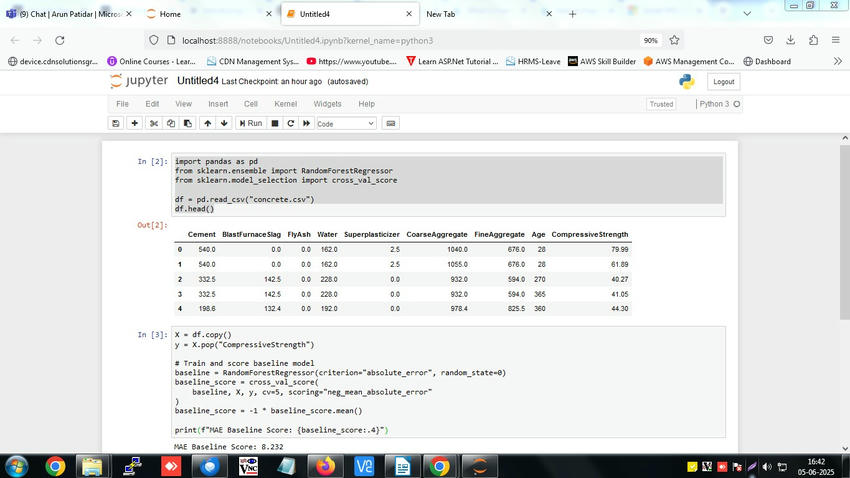This screenshot has width=850, height=478.
Task: Open AWS Skill Builder bookmark
Action: tap(602, 61)
